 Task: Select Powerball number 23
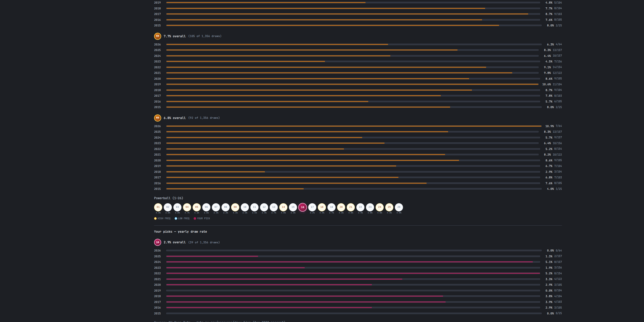coord(370,207)
